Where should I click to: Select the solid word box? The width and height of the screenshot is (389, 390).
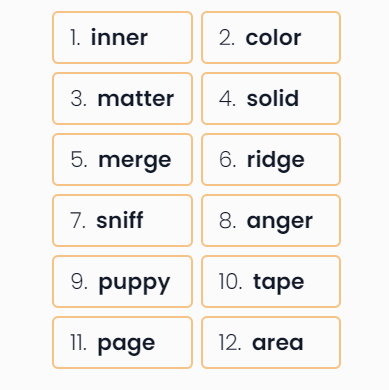[x=271, y=98]
